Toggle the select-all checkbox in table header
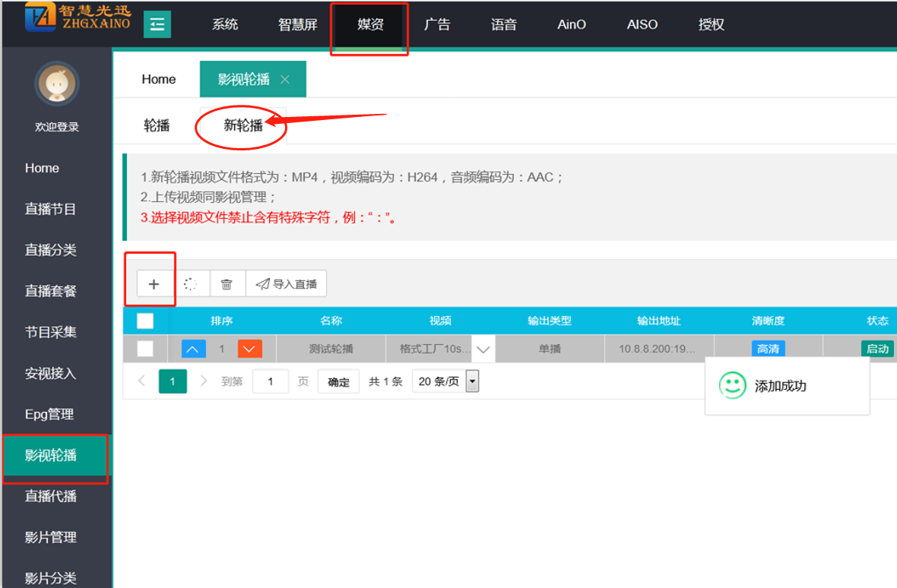 point(144,321)
